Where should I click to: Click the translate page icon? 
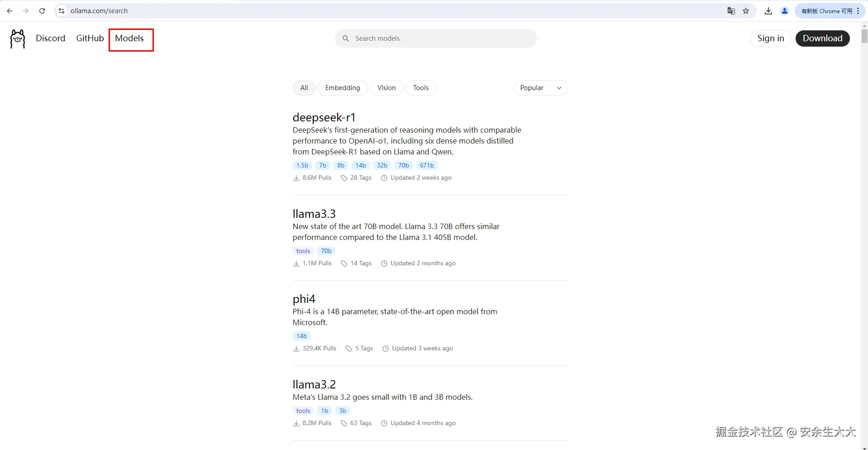click(x=731, y=11)
